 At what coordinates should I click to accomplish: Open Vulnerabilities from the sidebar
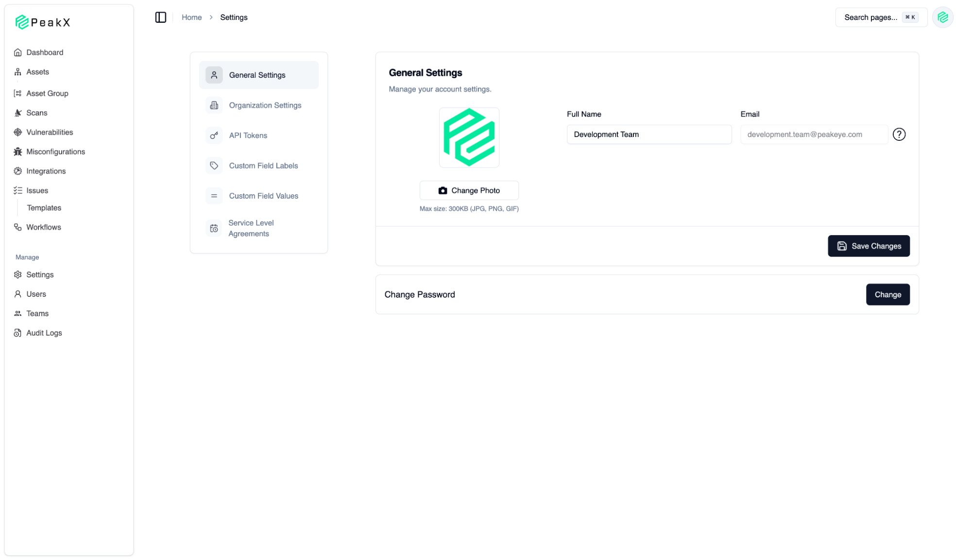[49, 132]
